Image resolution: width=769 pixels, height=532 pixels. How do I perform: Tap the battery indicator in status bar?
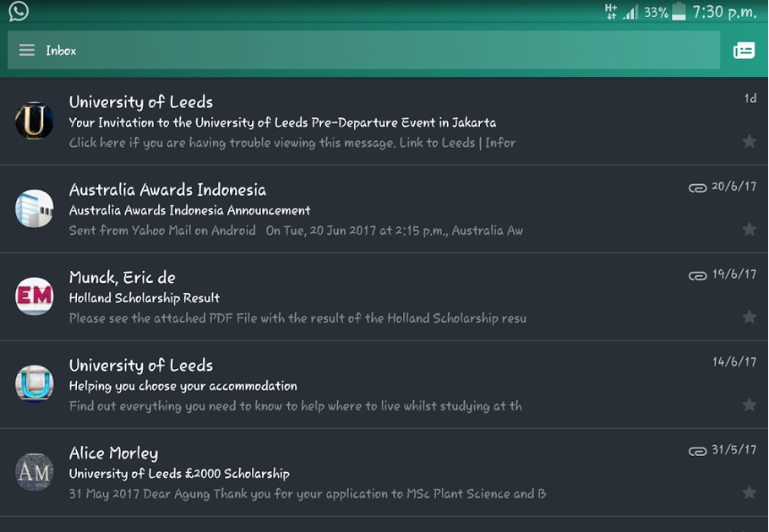[679, 12]
